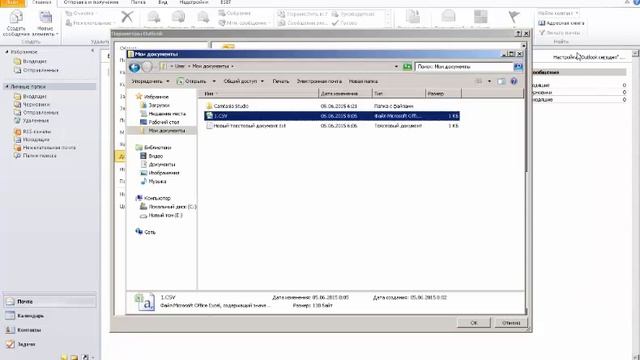Click the Размер column header

pos(443,93)
